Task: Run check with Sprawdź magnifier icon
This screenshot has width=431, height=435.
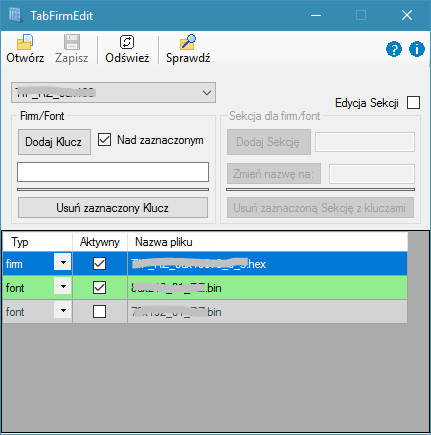Action: 188,42
